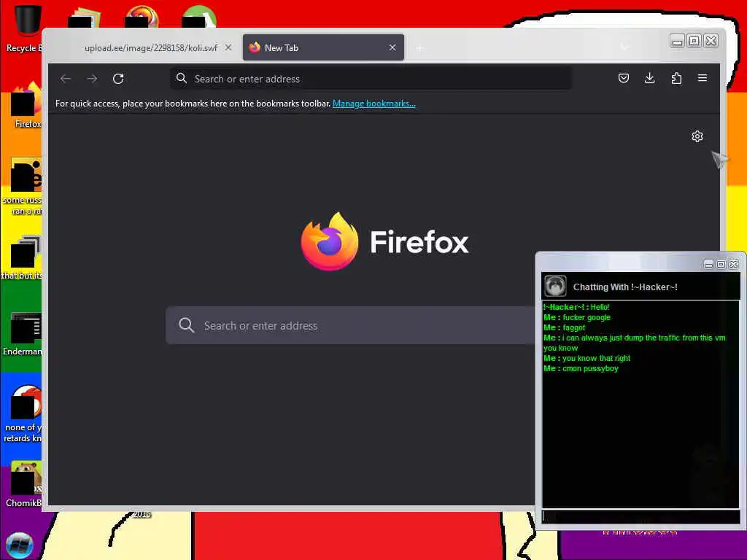Image resolution: width=747 pixels, height=560 pixels.
Task: Click the Firefox logo on the new tab page
Action: click(x=329, y=241)
